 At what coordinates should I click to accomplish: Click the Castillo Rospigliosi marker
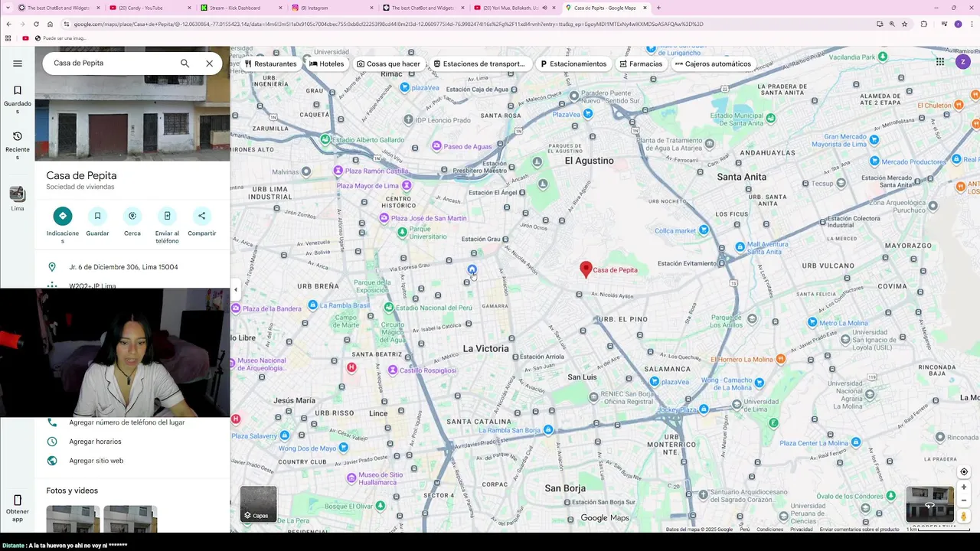pyautogui.click(x=393, y=370)
